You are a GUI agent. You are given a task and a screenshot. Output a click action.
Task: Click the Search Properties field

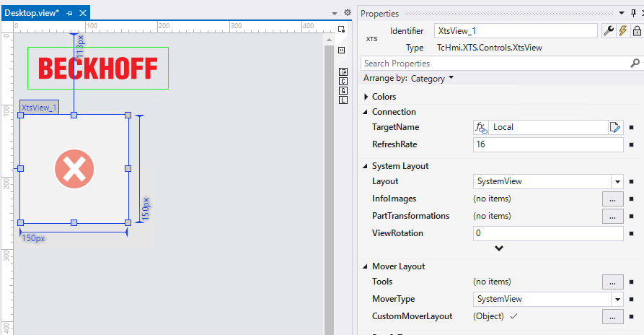(495, 64)
